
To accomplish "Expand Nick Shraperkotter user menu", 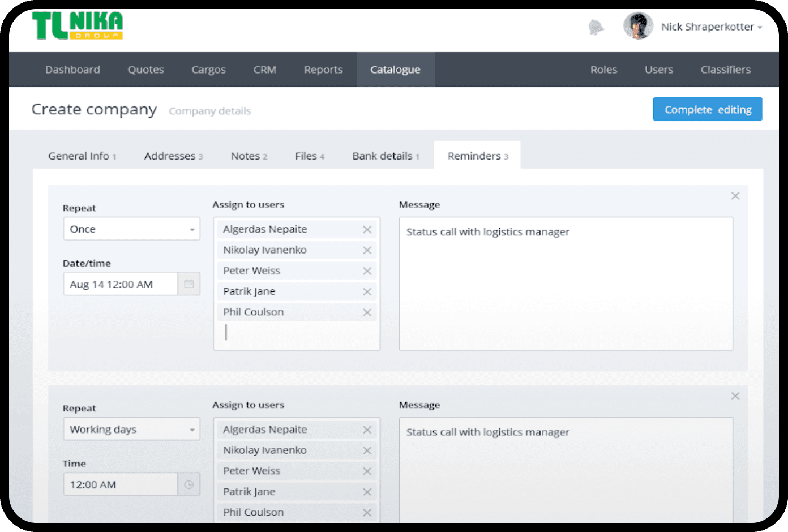I will point(712,27).
